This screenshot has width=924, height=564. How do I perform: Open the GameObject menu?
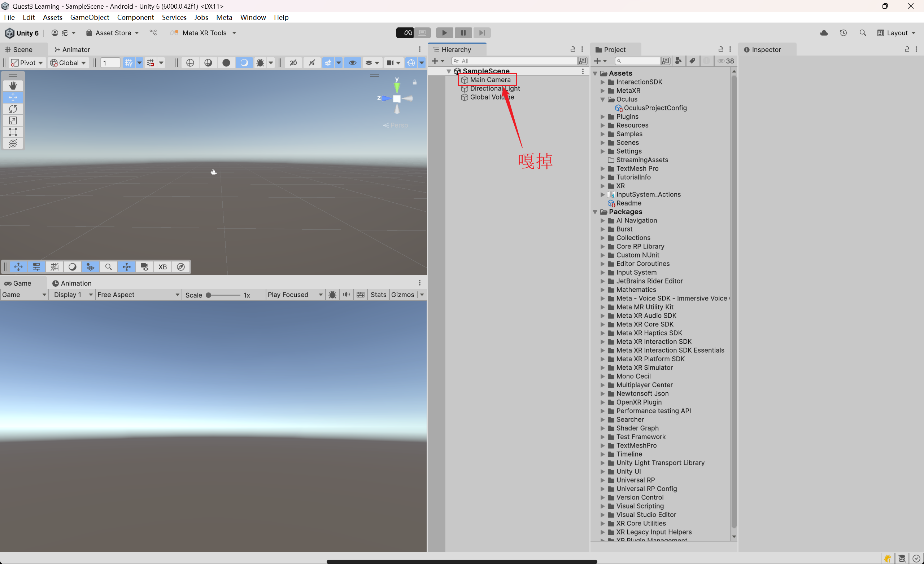[x=90, y=17]
